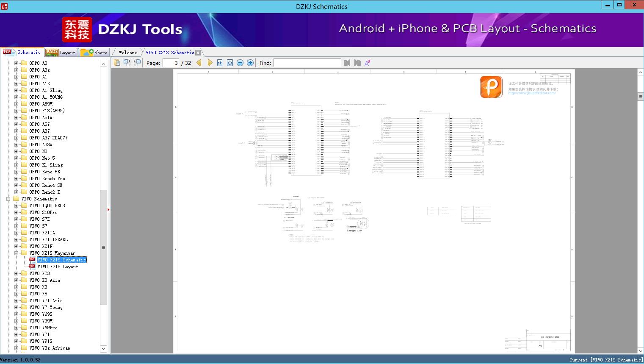Select VIVO S10Pro entry

tap(43, 212)
